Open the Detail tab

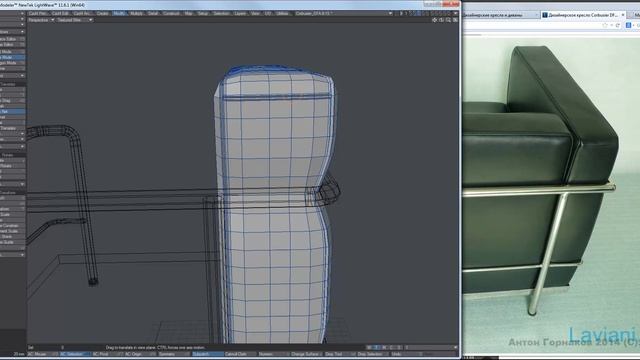tap(153, 13)
